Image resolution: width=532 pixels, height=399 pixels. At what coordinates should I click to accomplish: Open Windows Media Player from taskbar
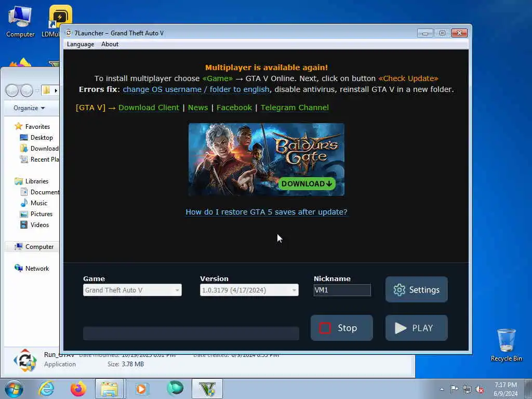(x=141, y=389)
